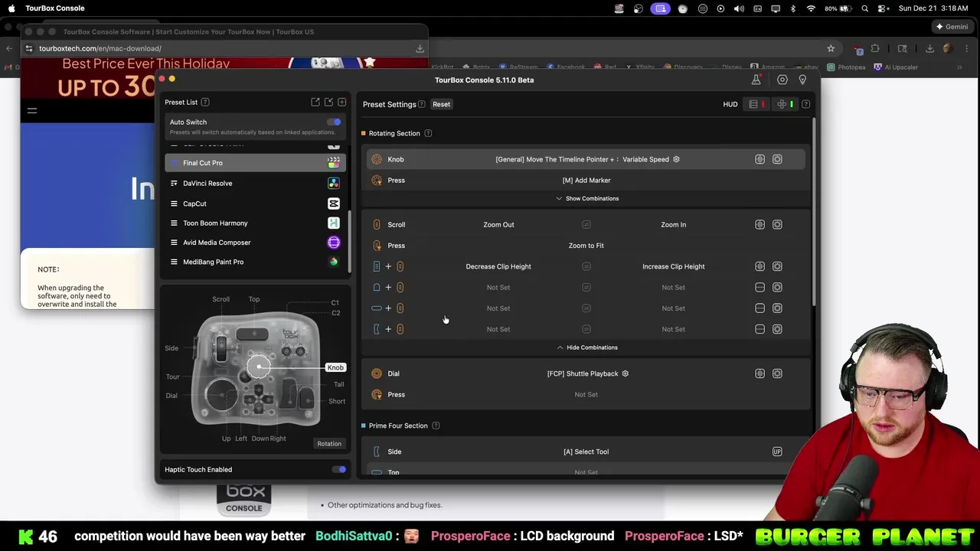
Task: Add a new preset with plus icon
Action: pos(341,102)
